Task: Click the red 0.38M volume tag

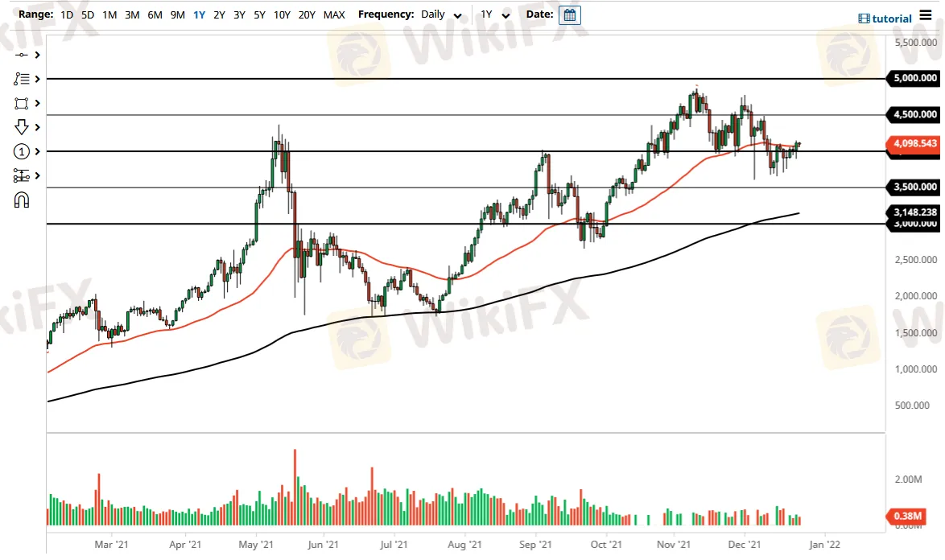Action: 906,516
